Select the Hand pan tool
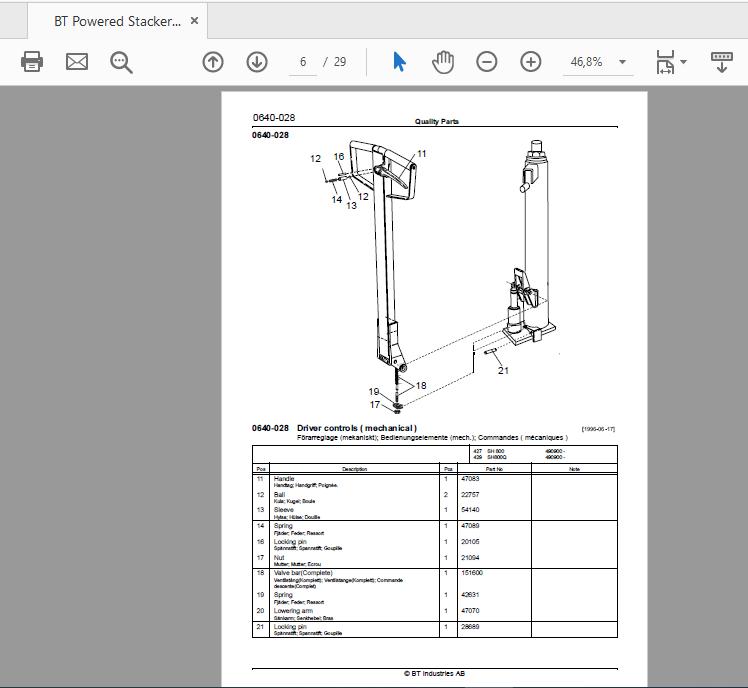 [x=443, y=62]
